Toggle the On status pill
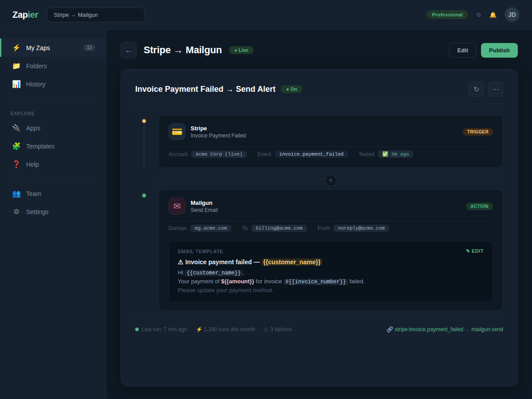 [292, 89]
